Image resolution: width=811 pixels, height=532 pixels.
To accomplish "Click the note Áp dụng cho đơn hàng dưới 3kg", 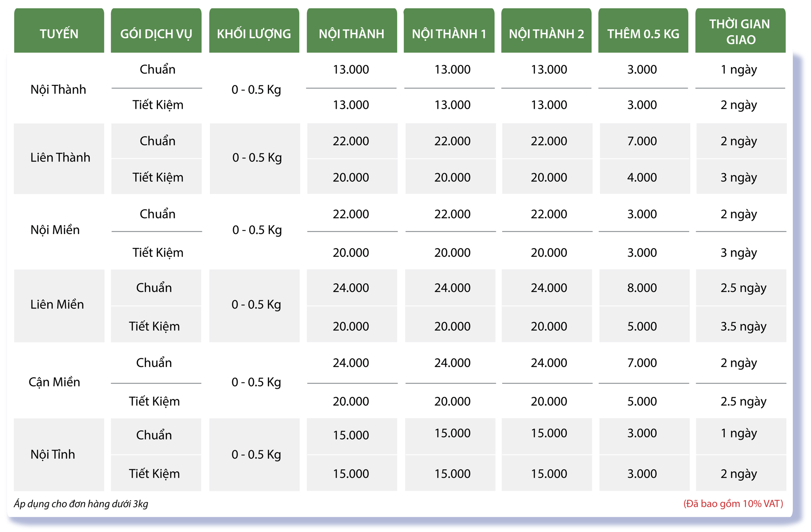I will 81,504.
